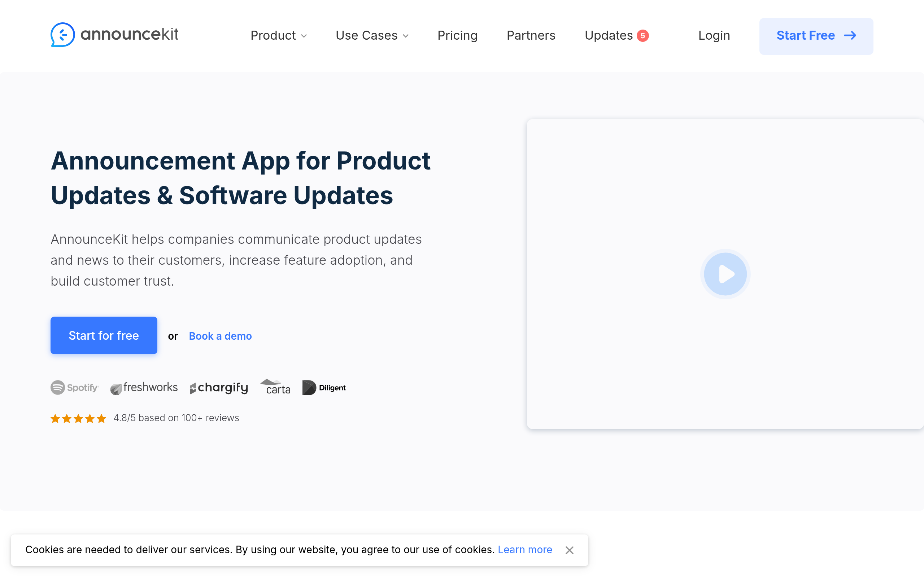Click the Login link
The image size is (924, 577).
coord(714,35)
